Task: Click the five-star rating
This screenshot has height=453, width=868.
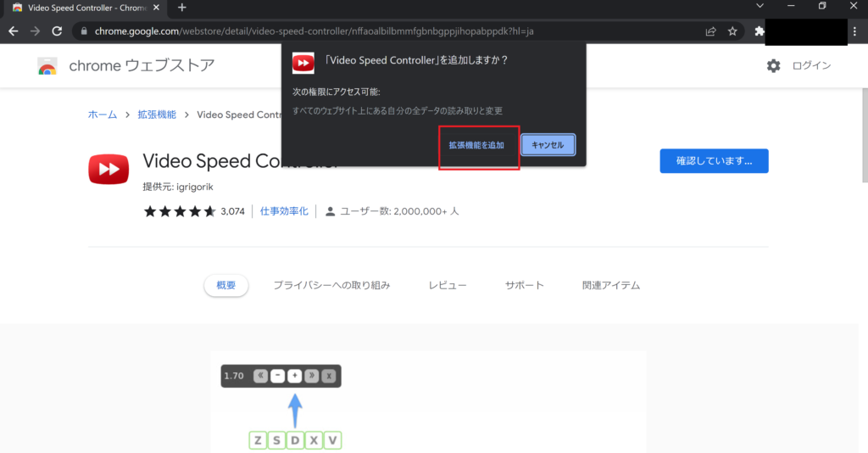Action: click(x=180, y=211)
